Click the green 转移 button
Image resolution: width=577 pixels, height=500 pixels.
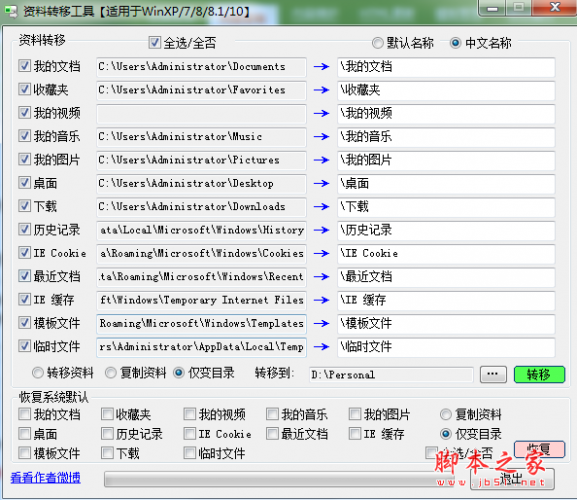[x=539, y=375]
